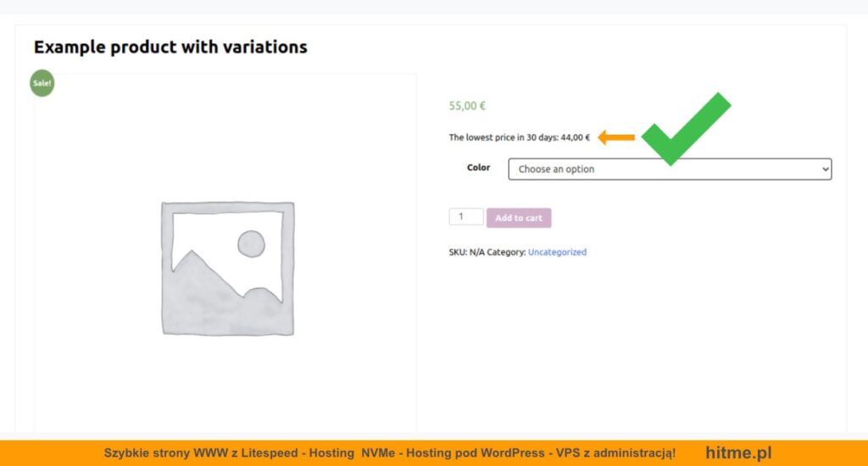Click the orange hosting banner text
Viewport: 868px width, 466px height.
coord(389,453)
